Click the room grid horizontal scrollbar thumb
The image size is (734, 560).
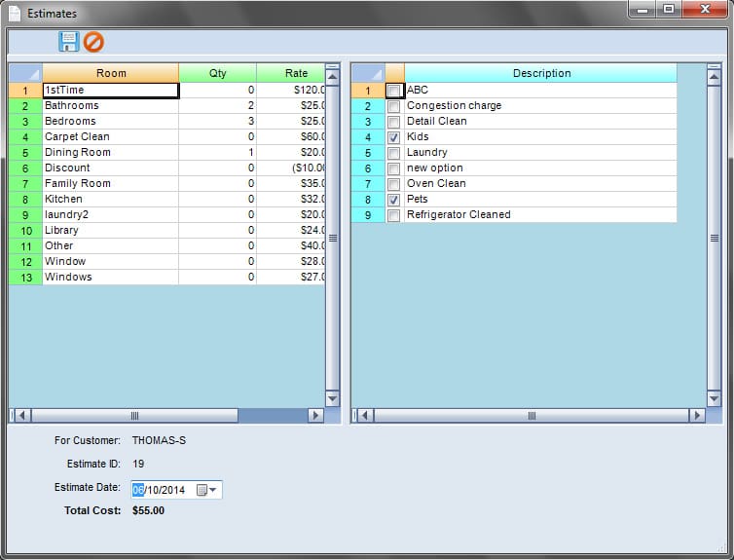[134, 415]
